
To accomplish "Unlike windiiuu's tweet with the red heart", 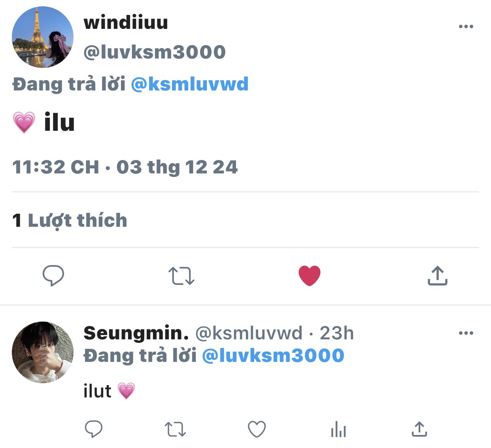I will (310, 275).
